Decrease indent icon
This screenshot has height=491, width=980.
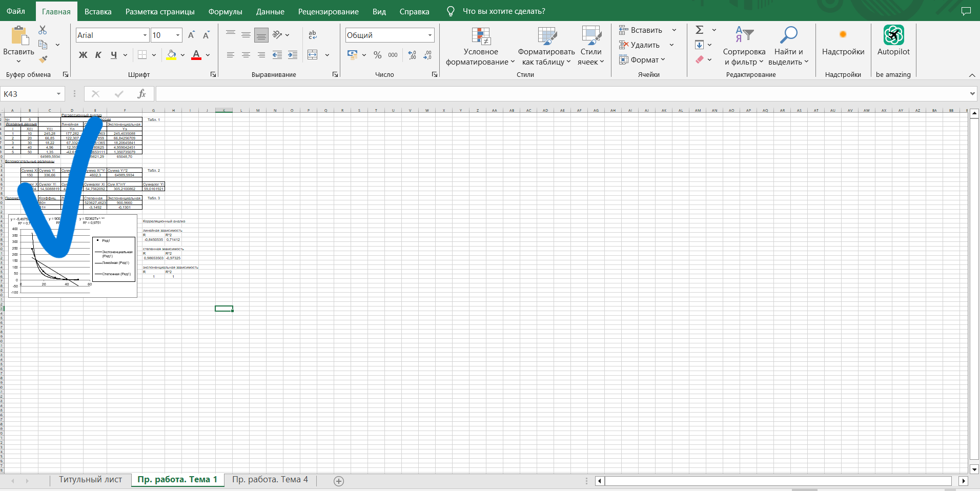click(277, 55)
